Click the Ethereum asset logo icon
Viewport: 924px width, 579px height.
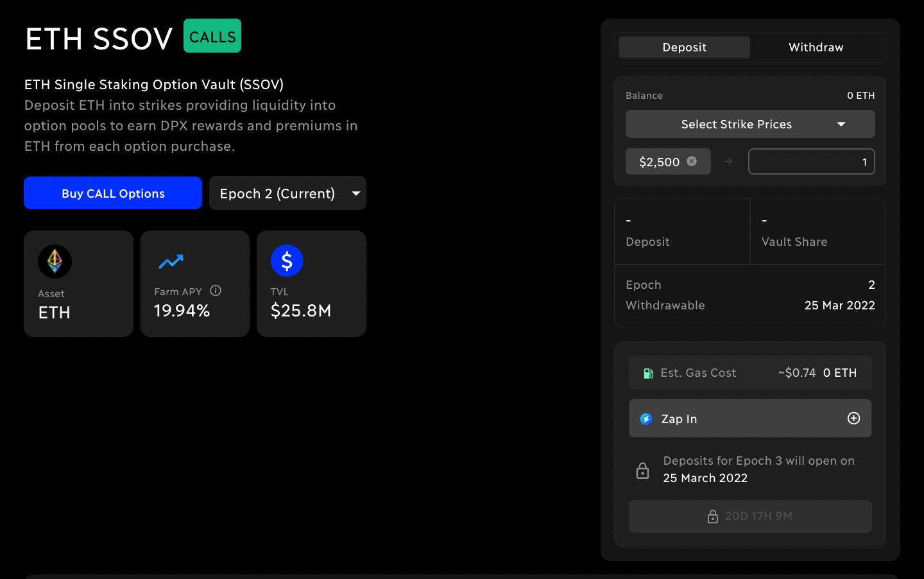click(x=55, y=261)
